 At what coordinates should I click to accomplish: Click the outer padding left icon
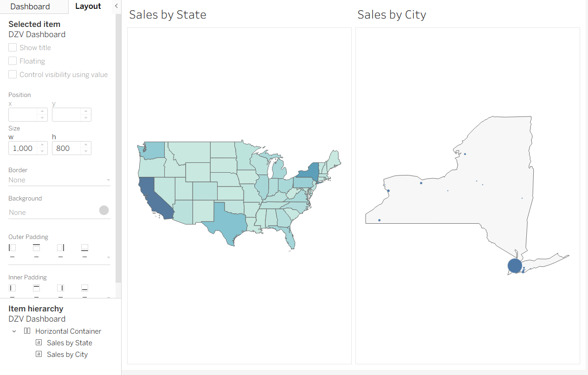(x=12, y=248)
